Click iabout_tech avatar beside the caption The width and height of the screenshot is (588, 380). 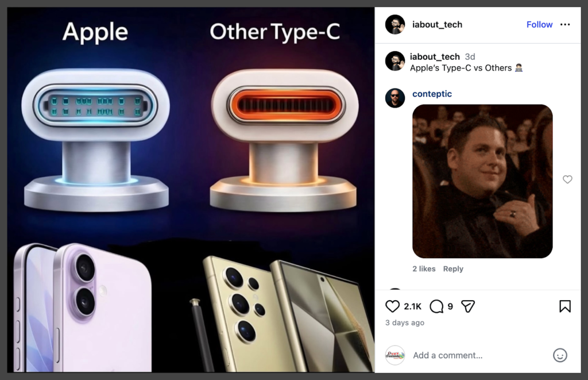tap(395, 61)
